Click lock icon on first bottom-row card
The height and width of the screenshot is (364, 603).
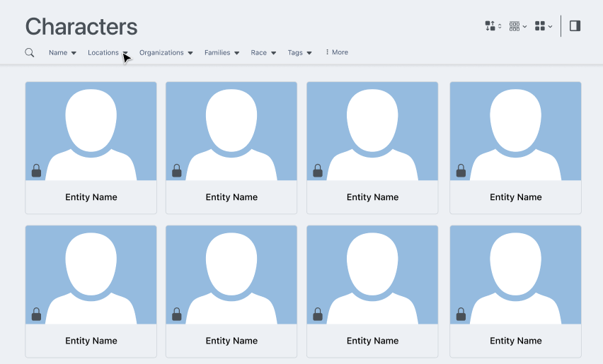click(x=36, y=314)
